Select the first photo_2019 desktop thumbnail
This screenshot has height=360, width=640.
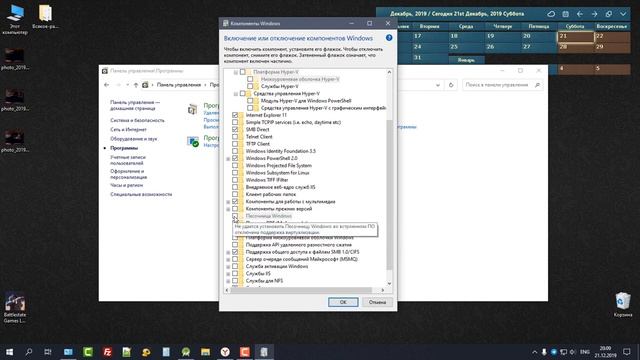tap(15, 59)
